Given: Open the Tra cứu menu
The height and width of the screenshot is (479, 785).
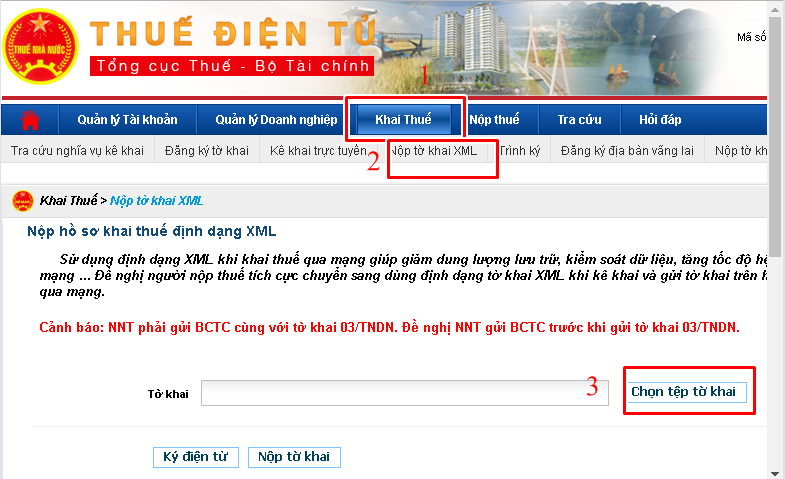Looking at the screenshot, I should (x=579, y=120).
